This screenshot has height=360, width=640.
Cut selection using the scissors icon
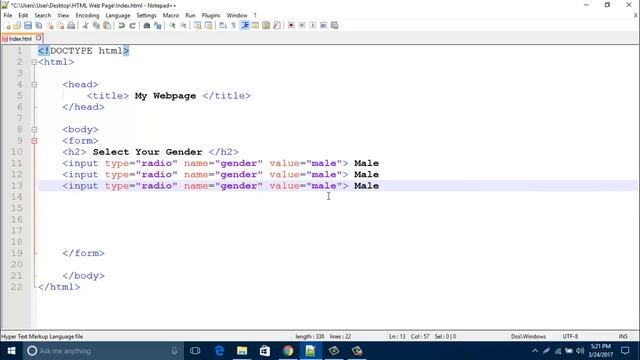(85, 26)
